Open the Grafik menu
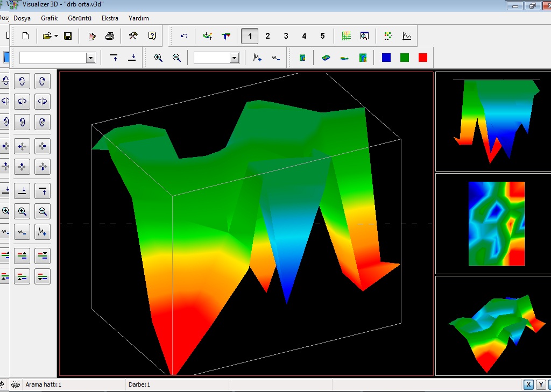The image size is (551, 392). click(x=49, y=18)
